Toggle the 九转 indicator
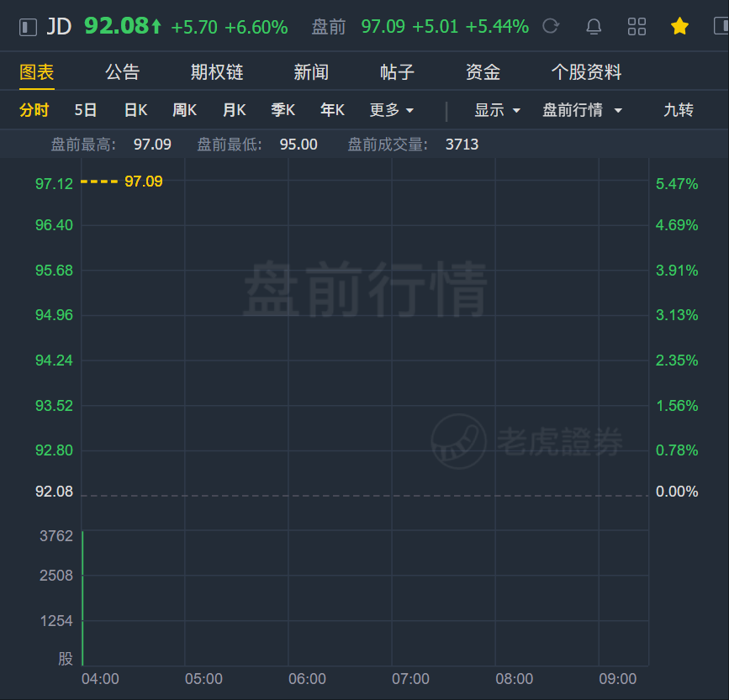729x700 pixels. 679,110
